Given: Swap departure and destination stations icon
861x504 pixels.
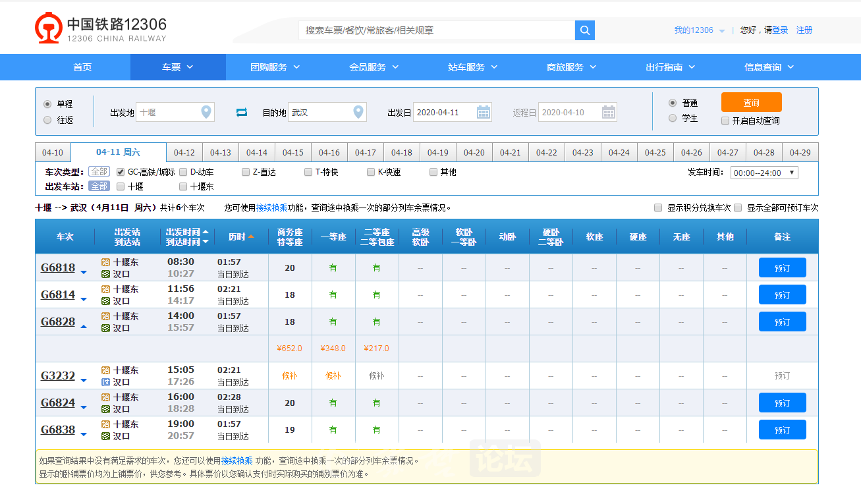Looking at the screenshot, I should click(242, 113).
